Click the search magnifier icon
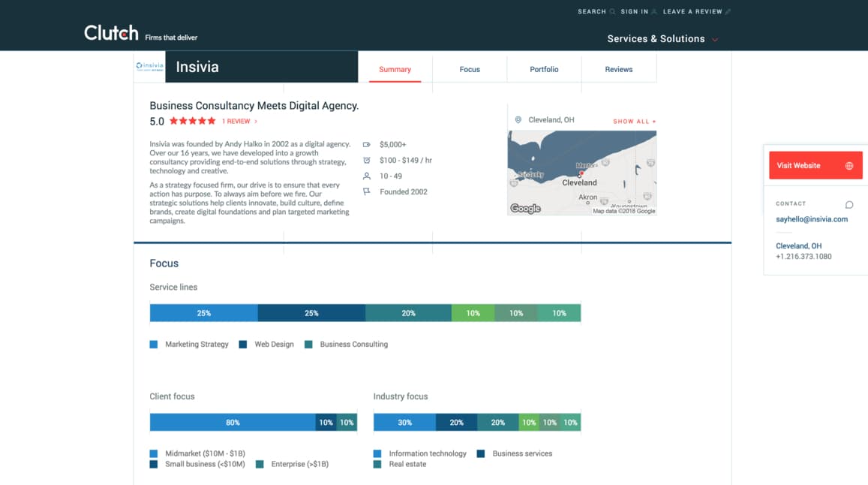Viewport: 868px width, 485px height. (x=612, y=12)
